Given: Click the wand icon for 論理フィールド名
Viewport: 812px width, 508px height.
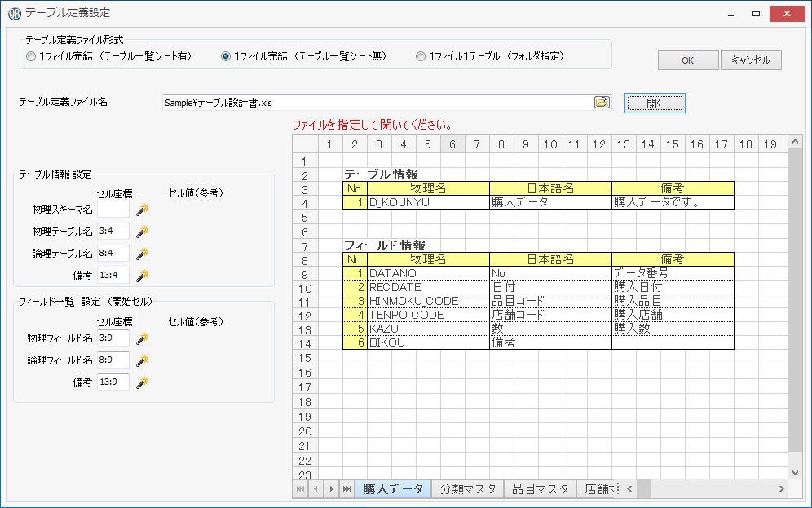Looking at the screenshot, I should point(142,360).
